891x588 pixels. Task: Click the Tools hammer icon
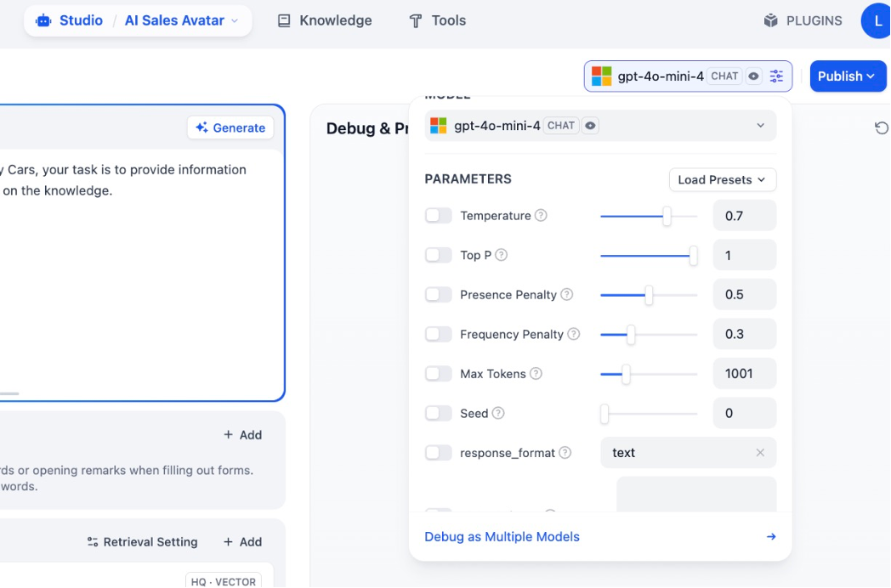[x=416, y=21]
